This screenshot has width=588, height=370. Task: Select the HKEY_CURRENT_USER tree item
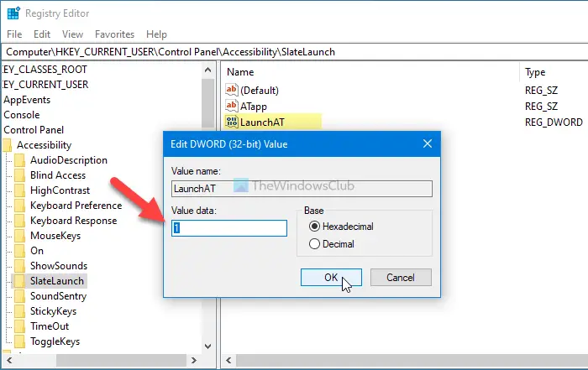[45, 85]
